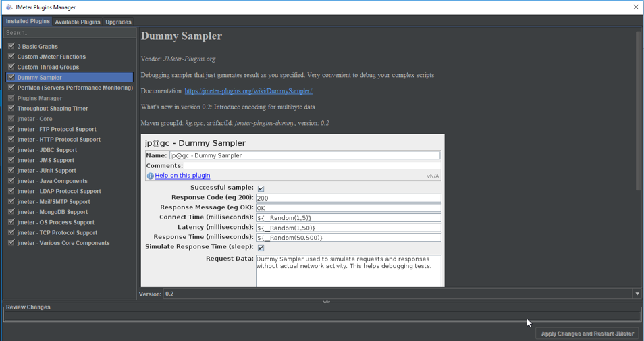
Task: Click the Response Time milliseconds field
Action: (x=348, y=238)
